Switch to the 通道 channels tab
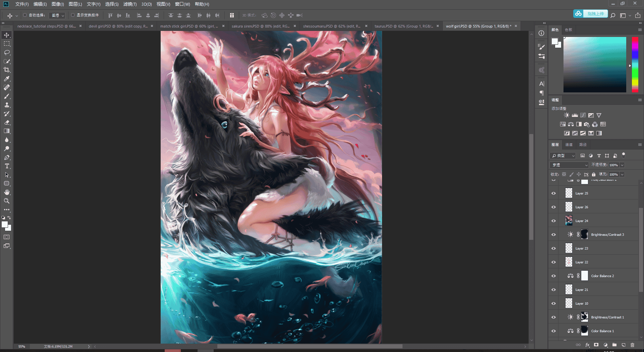This screenshot has height=352, width=644. pyautogui.click(x=569, y=144)
